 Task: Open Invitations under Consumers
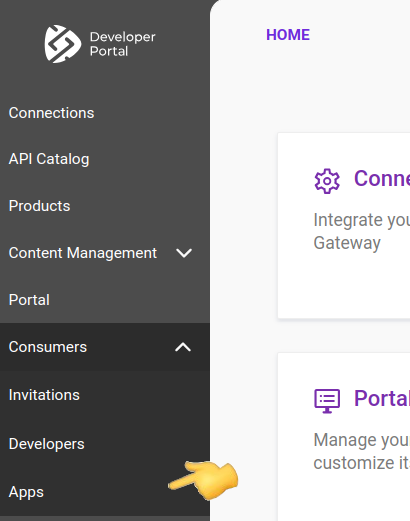tap(44, 395)
